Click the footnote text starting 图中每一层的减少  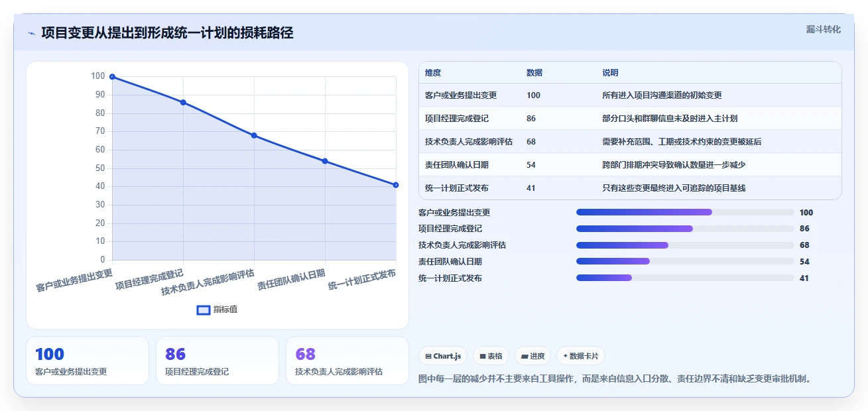point(615,379)
